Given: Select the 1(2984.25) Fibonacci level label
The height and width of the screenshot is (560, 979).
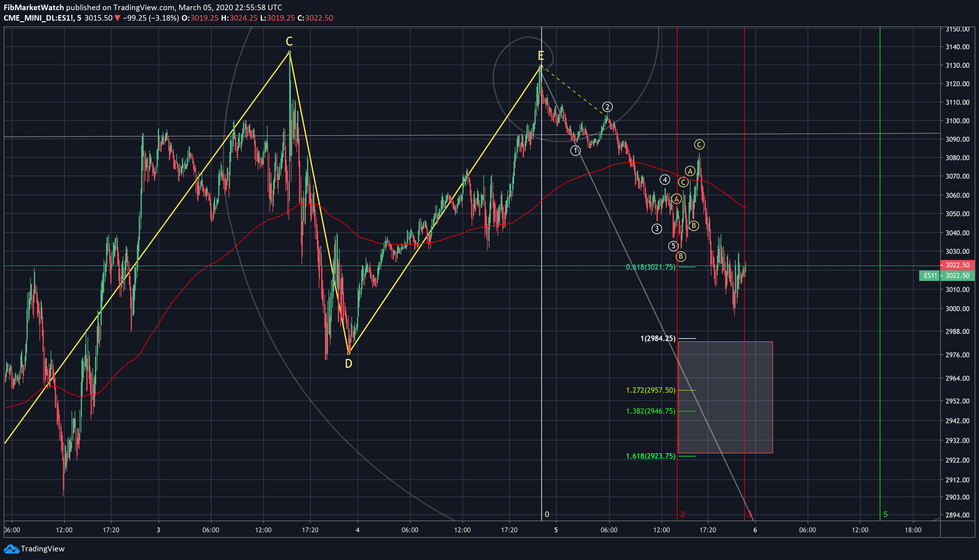Looking at the screenshot, I should click(658, 339).
